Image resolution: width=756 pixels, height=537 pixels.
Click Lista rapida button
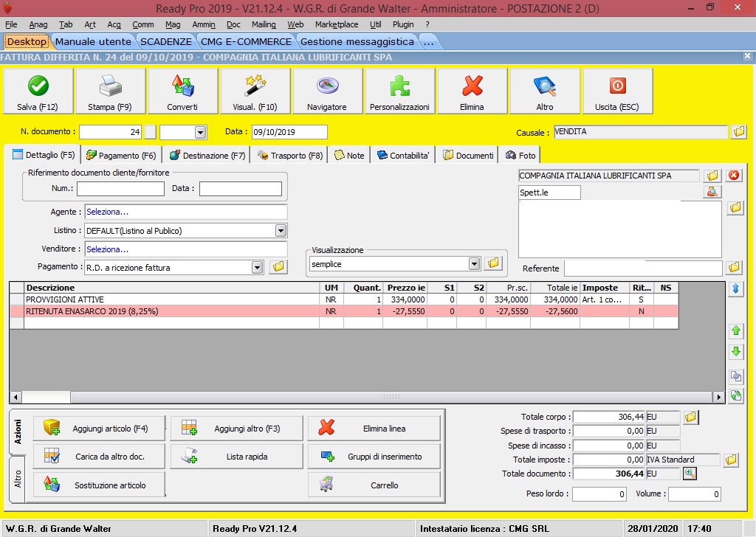coord(236,456)
